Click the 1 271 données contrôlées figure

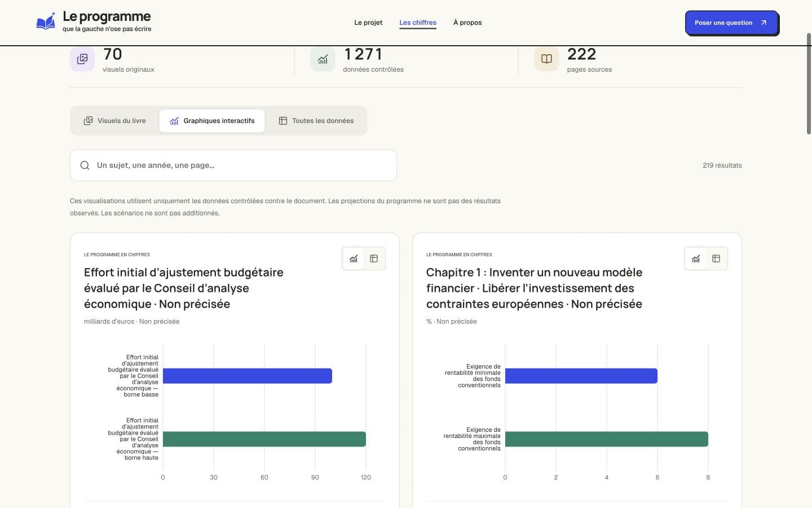363,54
